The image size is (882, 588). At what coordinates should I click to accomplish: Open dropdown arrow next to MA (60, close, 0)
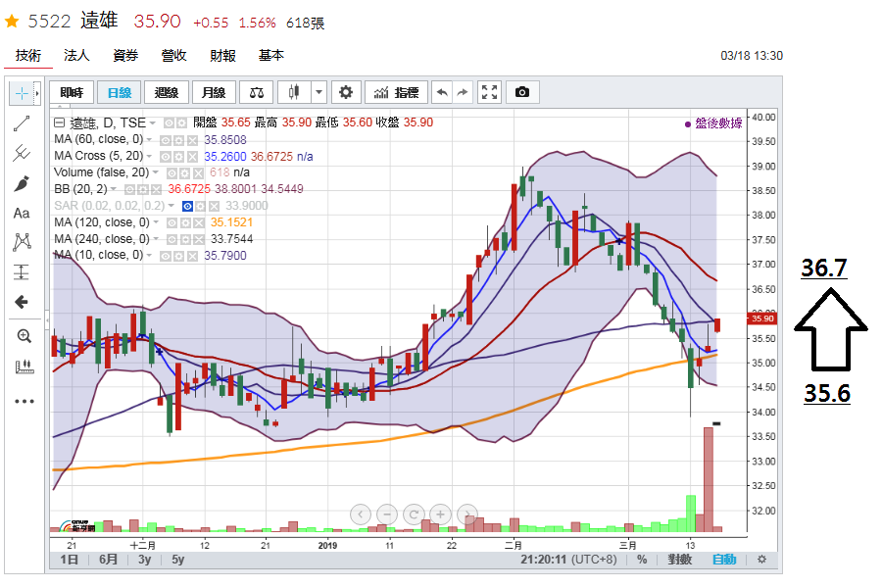(x=149, y=139)
